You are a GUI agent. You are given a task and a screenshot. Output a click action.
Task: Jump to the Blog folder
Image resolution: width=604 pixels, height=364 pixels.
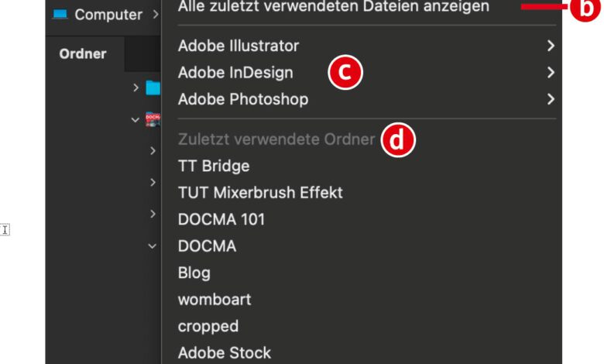(194, 273)
